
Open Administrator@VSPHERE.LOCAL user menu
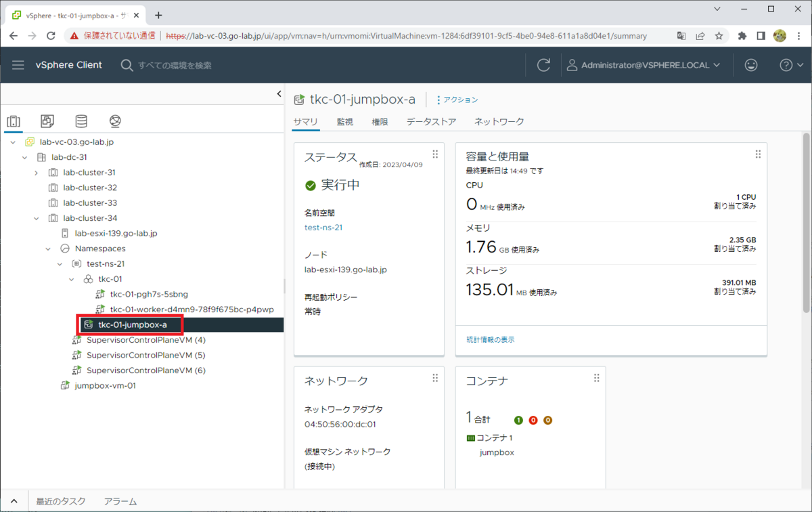coord(643,65)
